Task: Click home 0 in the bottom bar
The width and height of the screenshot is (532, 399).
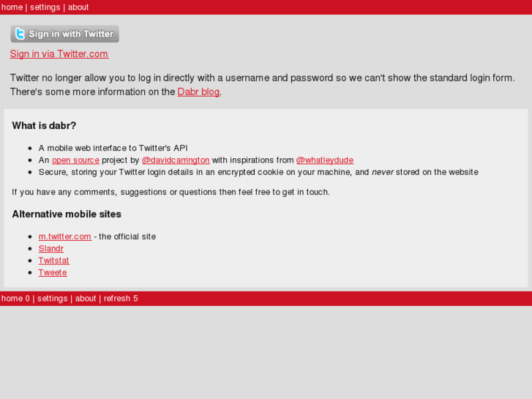Action: click(x=15, y=299)
